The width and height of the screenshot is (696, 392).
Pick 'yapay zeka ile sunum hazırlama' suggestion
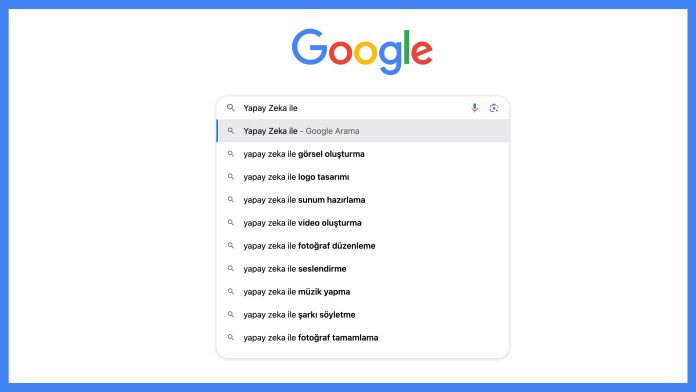[363, 200]
